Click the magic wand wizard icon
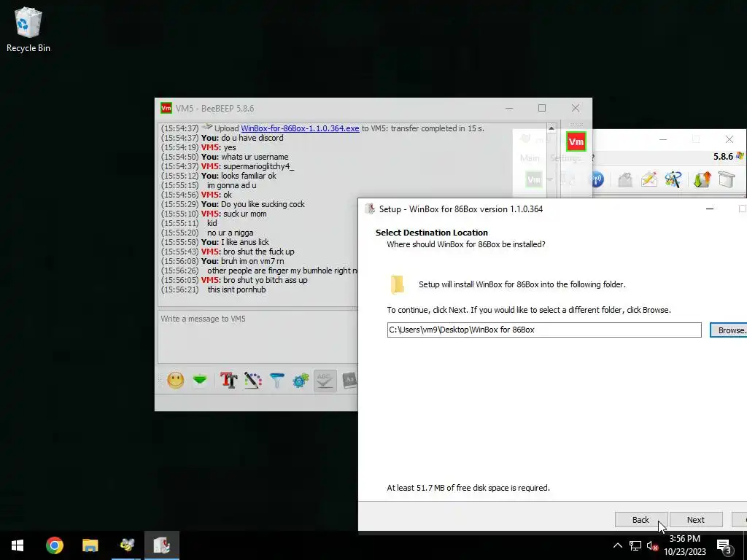The image size is (747, 560). pos(673,179)
